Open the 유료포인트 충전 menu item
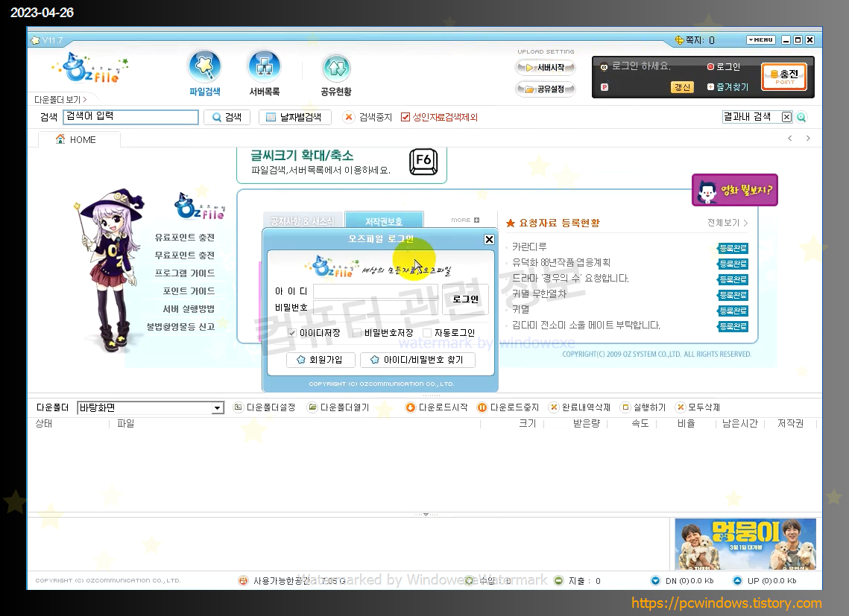 click(185, 237)
